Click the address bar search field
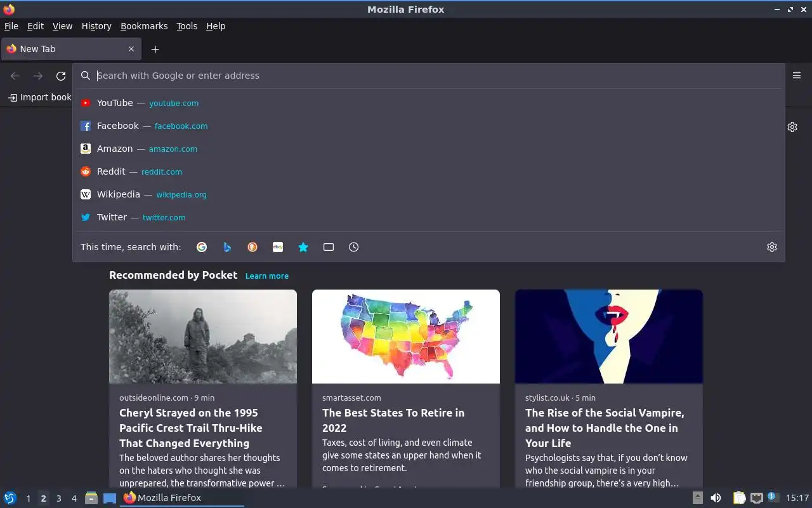 click(429, 76)
